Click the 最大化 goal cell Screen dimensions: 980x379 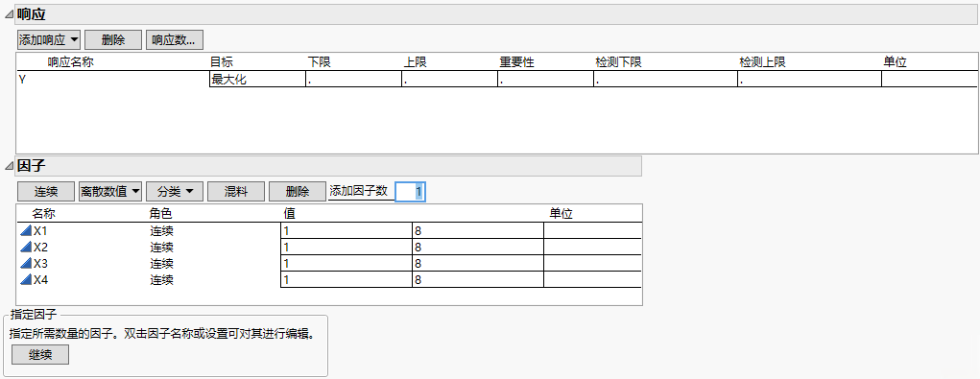(257, 80)
